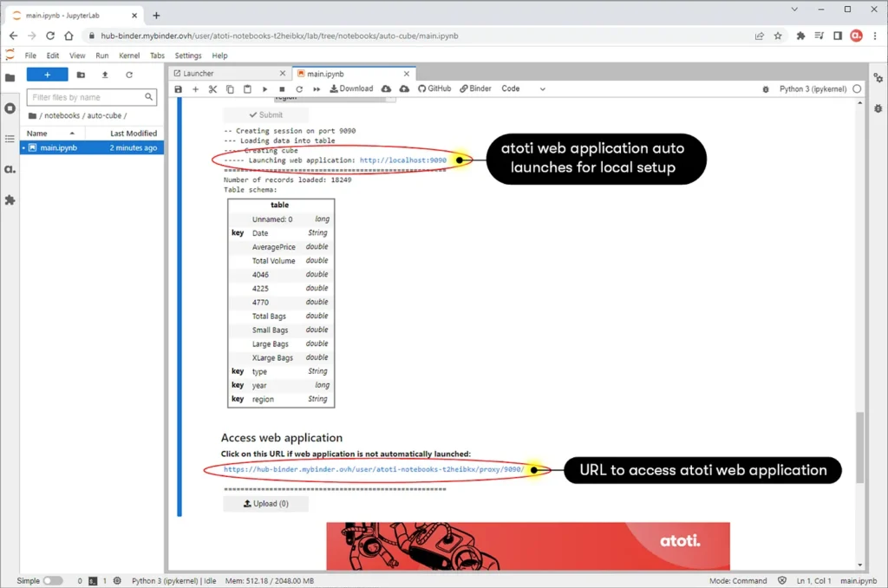Click the Binder toolbar button
Screen dimensions: 888x588
coord(476,89)
